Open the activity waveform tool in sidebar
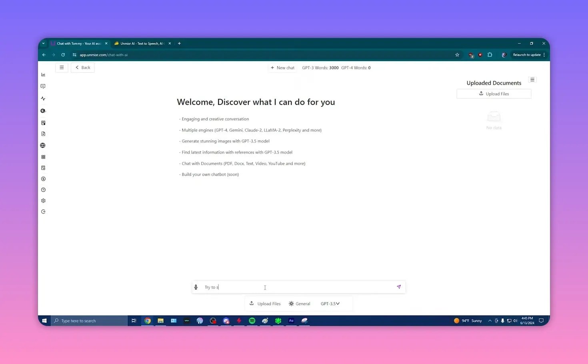 (43, 98)
